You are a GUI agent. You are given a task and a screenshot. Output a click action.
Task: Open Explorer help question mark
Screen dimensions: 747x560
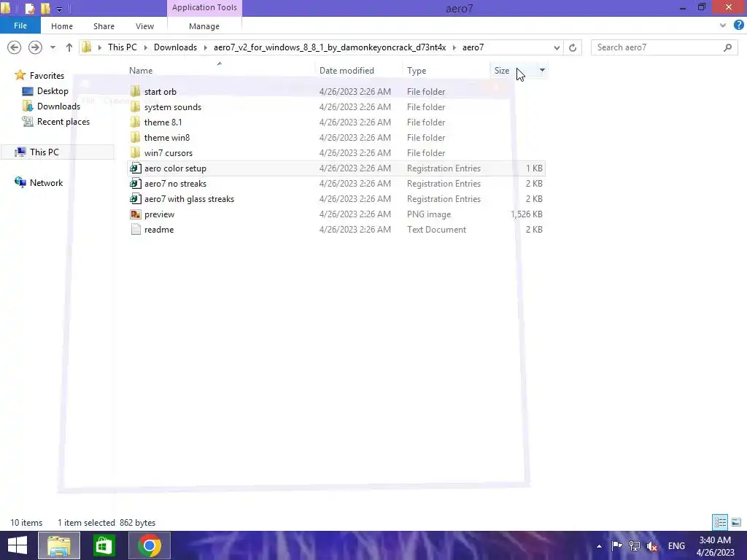(738, 26)
